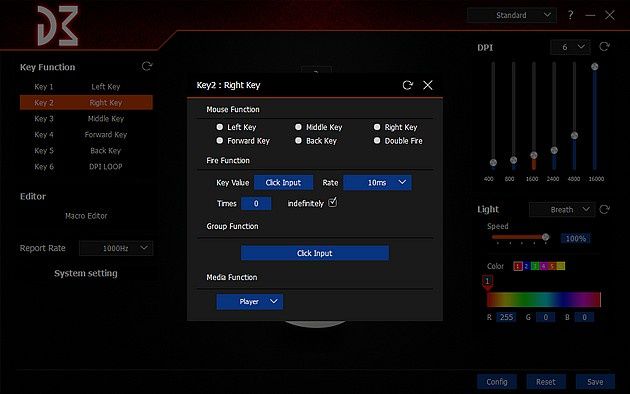The image size is (630, 394).
Task: Open help with the question mark icon
Action: (571, 15)
